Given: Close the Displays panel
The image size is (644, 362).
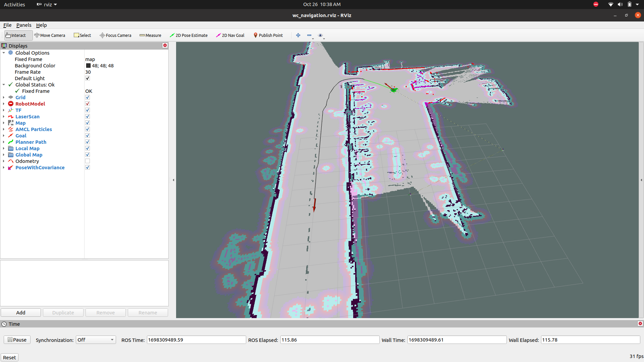Looking at the screenshot, I should tap(165, 45).
